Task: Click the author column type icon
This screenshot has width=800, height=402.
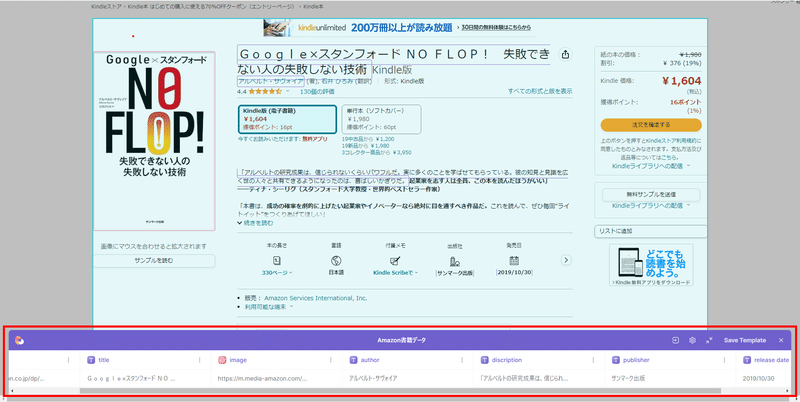Action: [353, 360]
